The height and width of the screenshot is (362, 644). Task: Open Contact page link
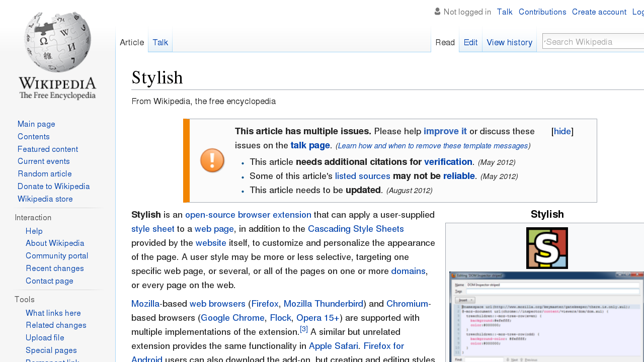(49, 281)
